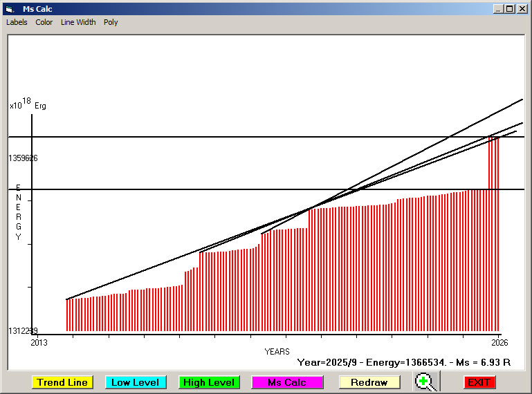The width and height of the screenshot is (532, 394).
Task: Click the magnifier zoom-in icon
Action: (x=427, y=382)
